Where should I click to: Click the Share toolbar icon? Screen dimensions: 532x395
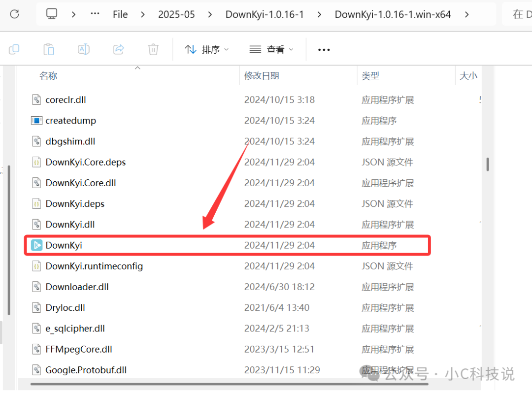pyautogui.click(x=118, y=50)
